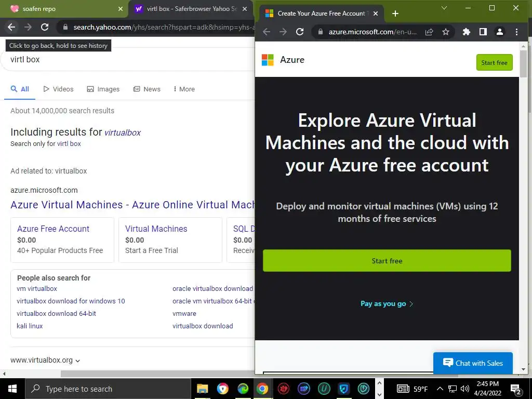The width and height of the screenshot is (532, 399).
Task: Click the Yahoo page horizontal scrollbar
Action: tap(158, 374)
